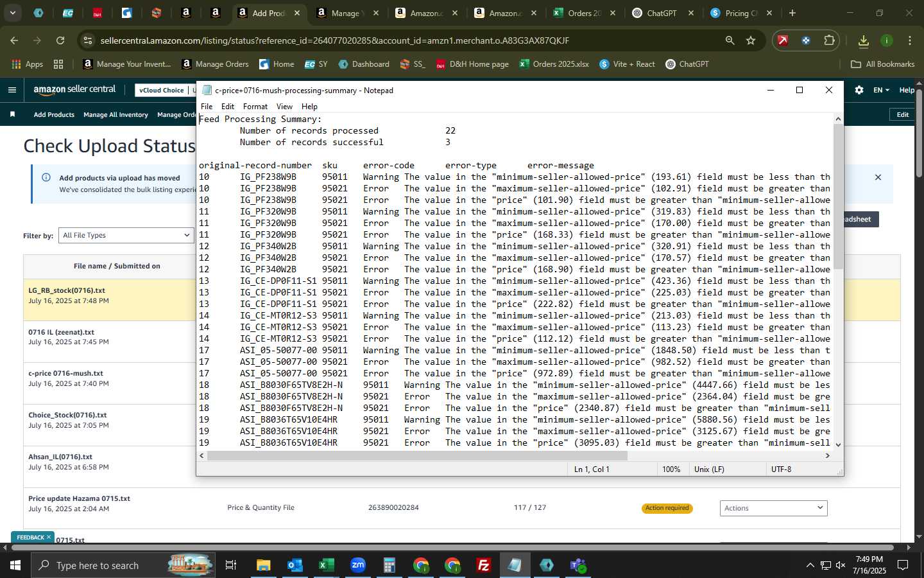Click Notepad horizontal scrollbar right arrow
The image size is (924, 578).
[828, 455]
